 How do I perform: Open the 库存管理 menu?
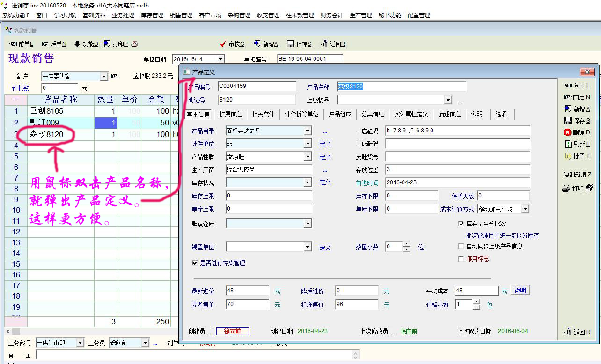152,15
